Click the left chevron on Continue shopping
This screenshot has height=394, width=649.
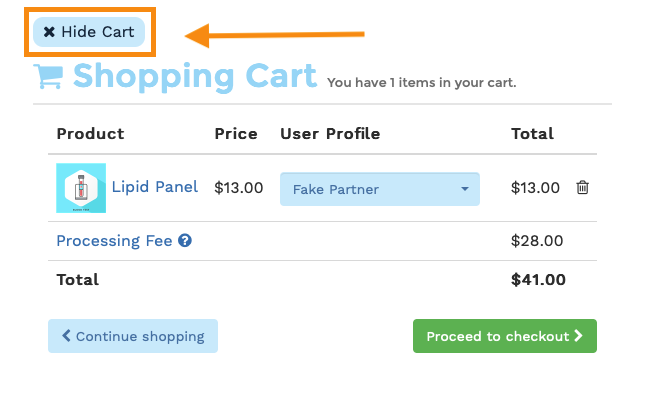point(66,336)
